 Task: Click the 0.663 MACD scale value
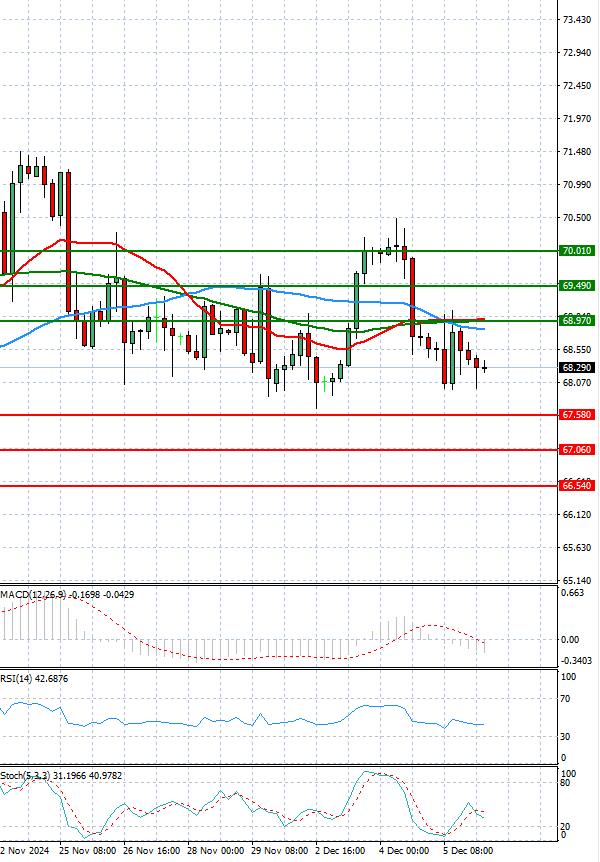tap(572, 593)
